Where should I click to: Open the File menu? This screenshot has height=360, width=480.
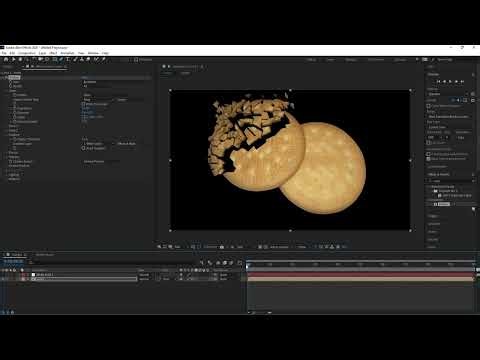click(x=4, y=53)
